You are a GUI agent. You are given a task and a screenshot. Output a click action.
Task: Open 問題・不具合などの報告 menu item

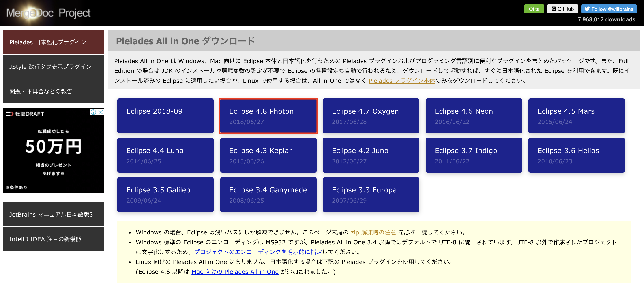54,91
